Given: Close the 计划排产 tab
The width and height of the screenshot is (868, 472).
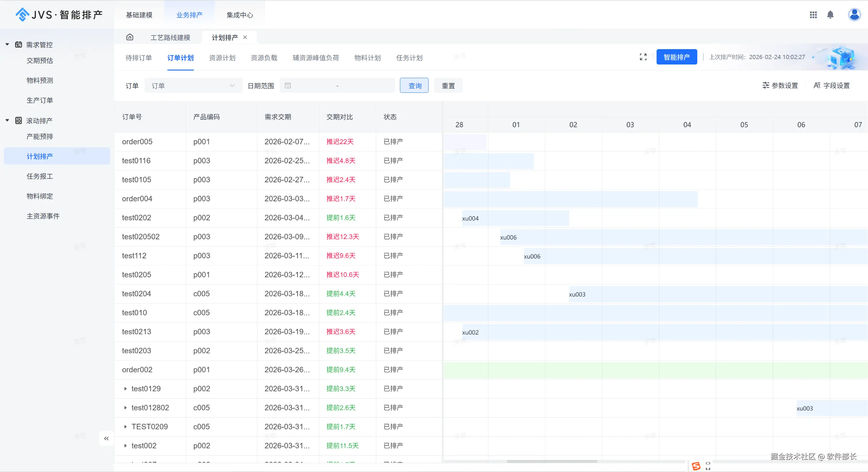Looking at the screenshot, I should coord(245,37).
